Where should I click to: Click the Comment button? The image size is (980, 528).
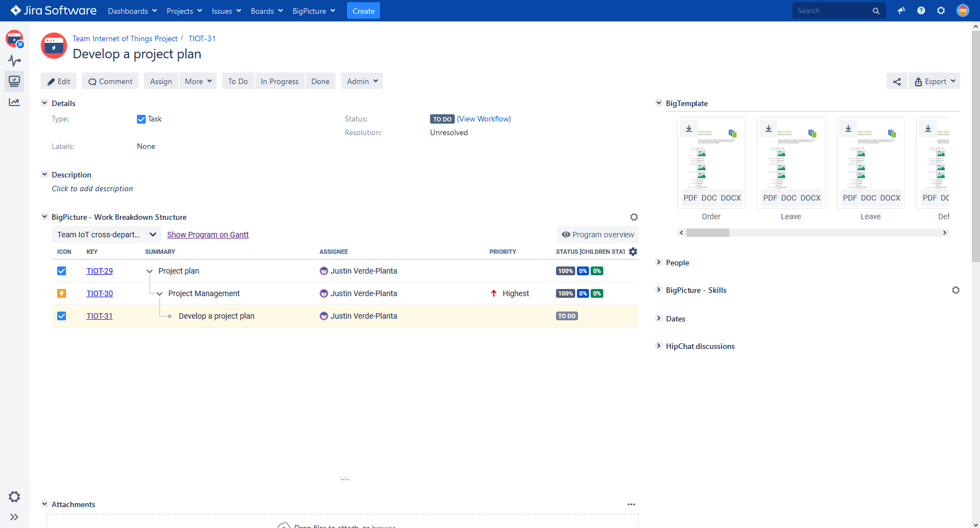(x=111, y=81)
